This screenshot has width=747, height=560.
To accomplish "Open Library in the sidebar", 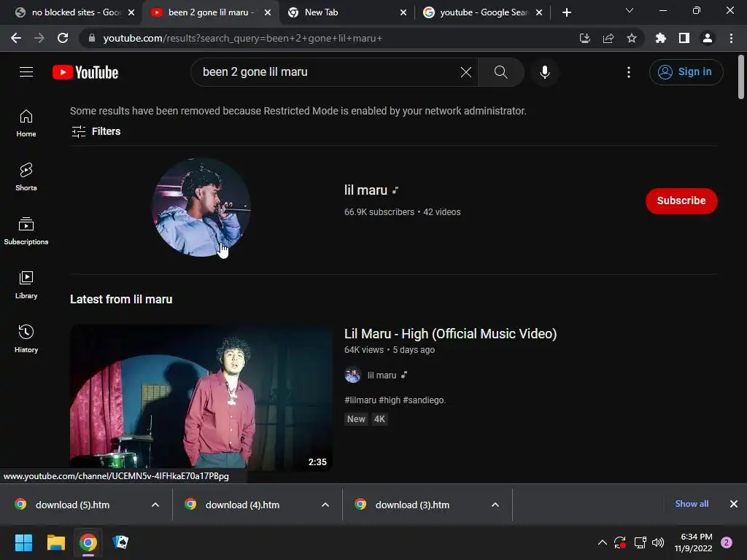I will (26, 285).
